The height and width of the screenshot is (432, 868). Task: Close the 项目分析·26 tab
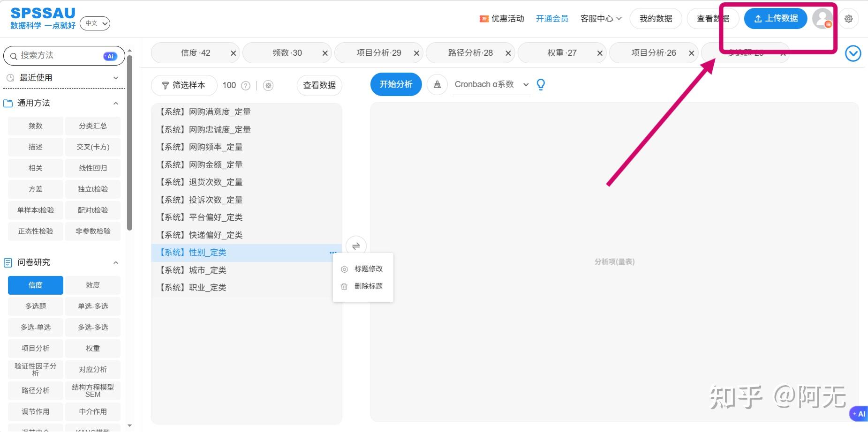pyautogui.click(x=691, y=53)
